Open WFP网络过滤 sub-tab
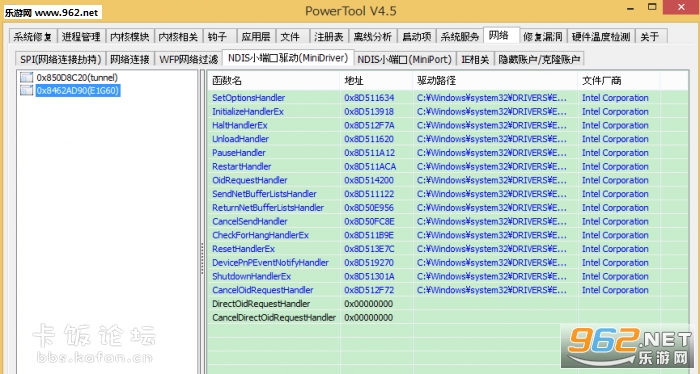 click(188, 59)
